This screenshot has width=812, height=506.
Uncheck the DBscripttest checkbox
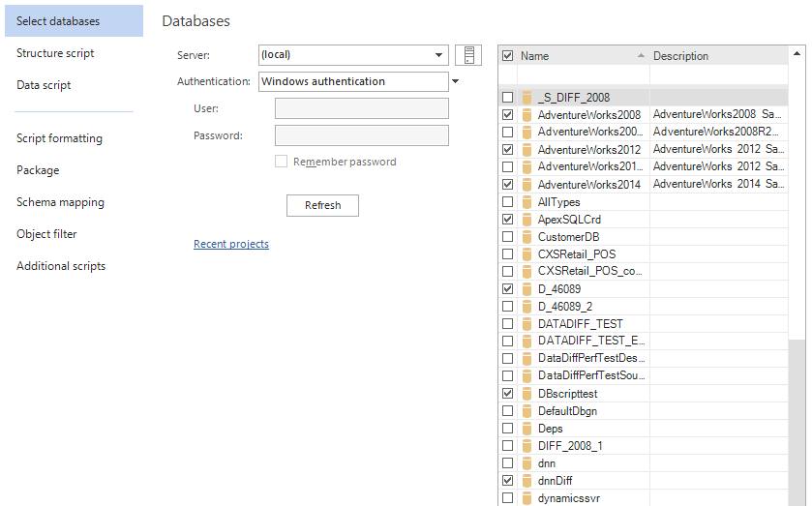point(507,394)
